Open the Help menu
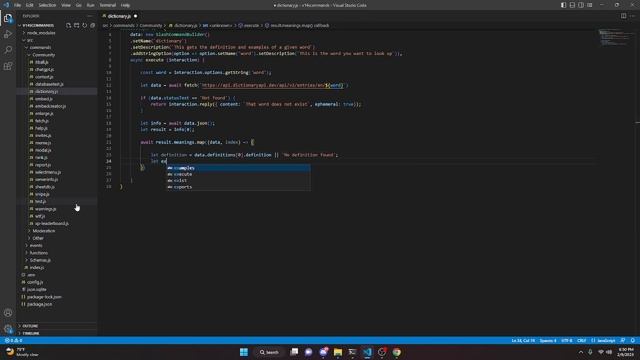Image resolution: width=640 pixels, height=360 pixels. tap(125, 5)
